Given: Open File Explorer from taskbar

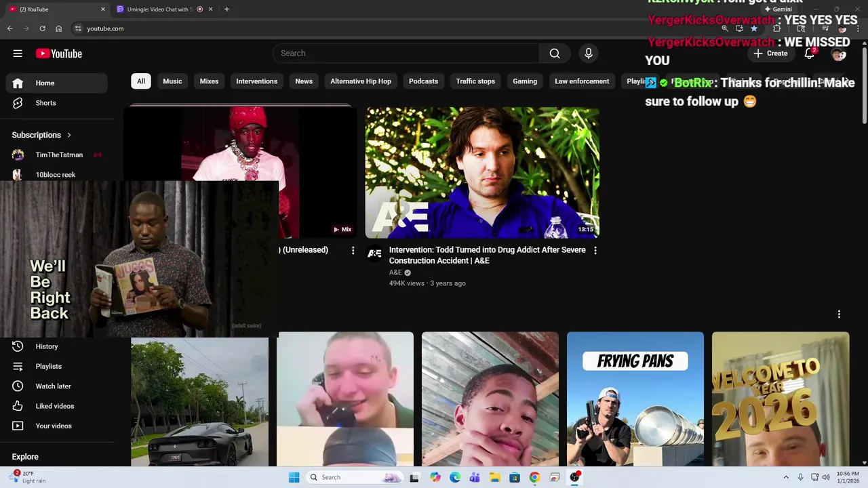Looking at the screenshot, I should pyautogui.click(x=495, y=477).
